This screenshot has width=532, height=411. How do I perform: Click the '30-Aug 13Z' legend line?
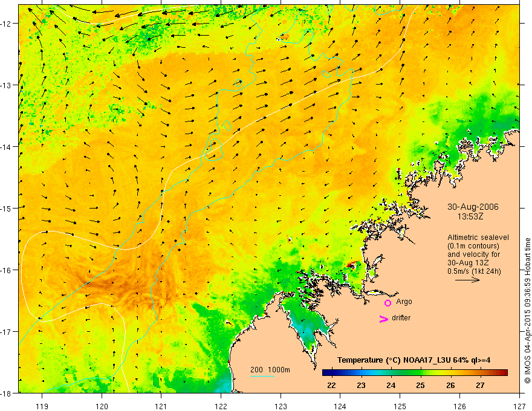click(467, 263)
